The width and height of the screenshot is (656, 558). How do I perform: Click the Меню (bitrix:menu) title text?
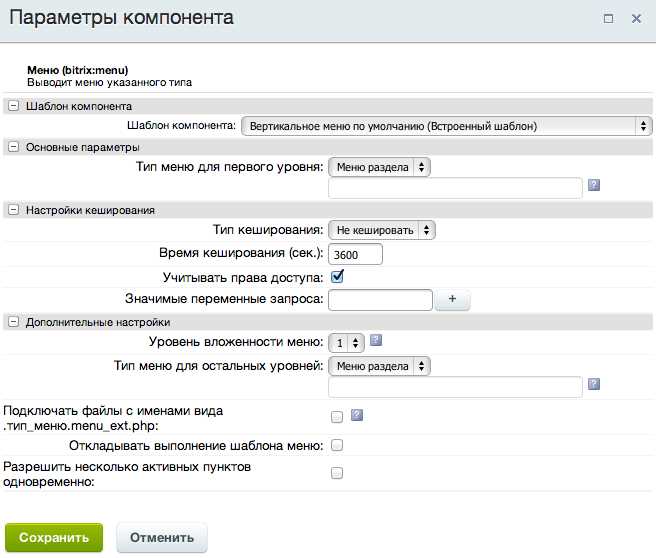tap(78, 70)
